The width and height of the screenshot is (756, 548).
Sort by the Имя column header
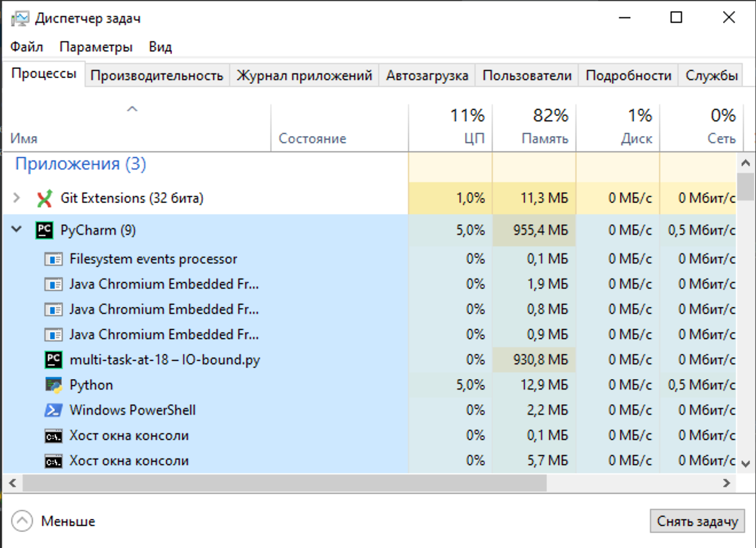click(137, 128)
